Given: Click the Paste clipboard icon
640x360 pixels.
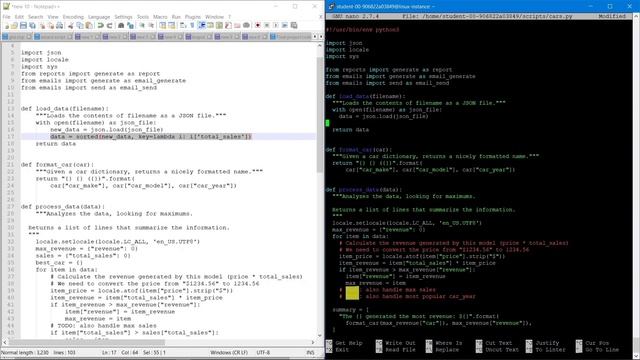Looking at the screenshot, I should [x=89, y=25].
